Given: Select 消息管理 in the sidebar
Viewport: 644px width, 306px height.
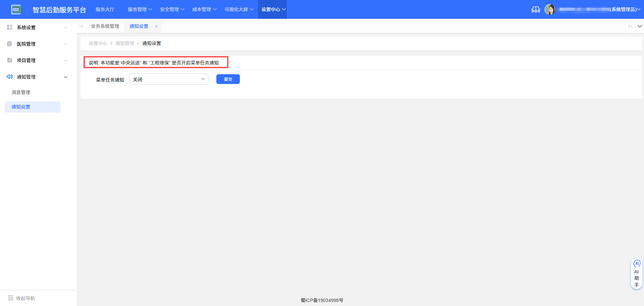Looking at the screenshot, I should tap(20, 92).
